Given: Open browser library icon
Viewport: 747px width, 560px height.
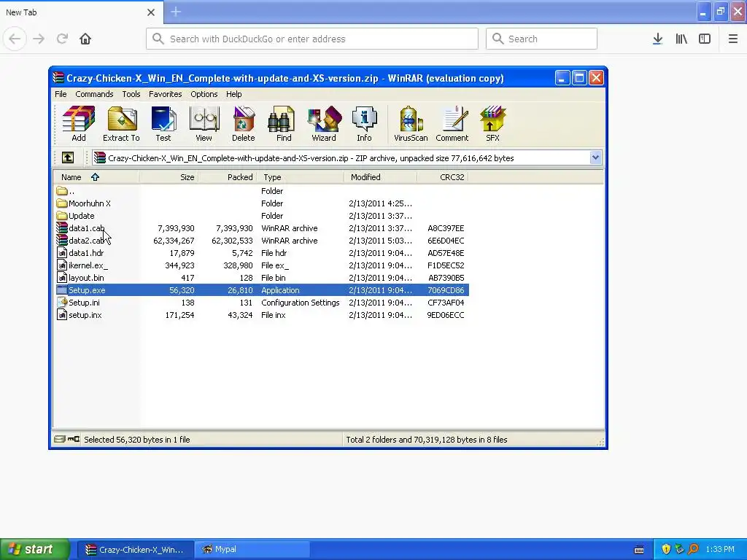Looking at the screenshot, I should [x=681, y=39].
